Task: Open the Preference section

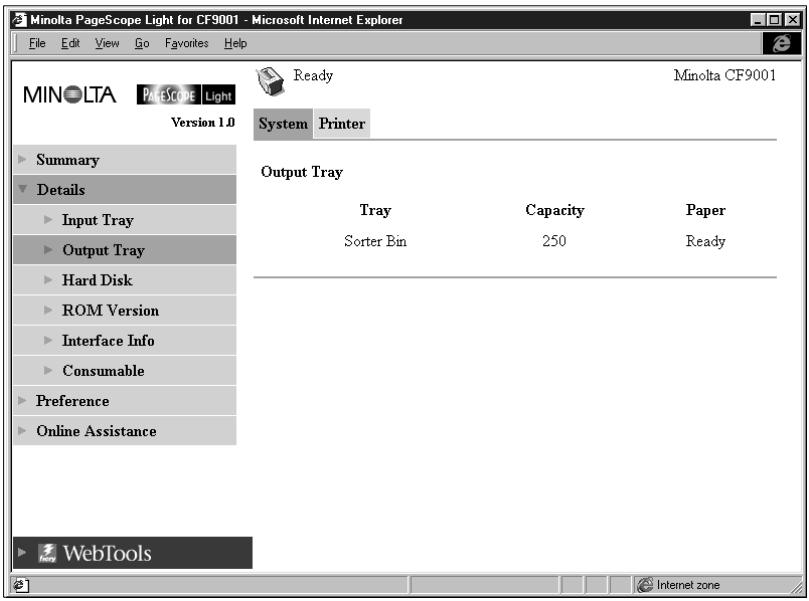Action: [x=125, y=401]
